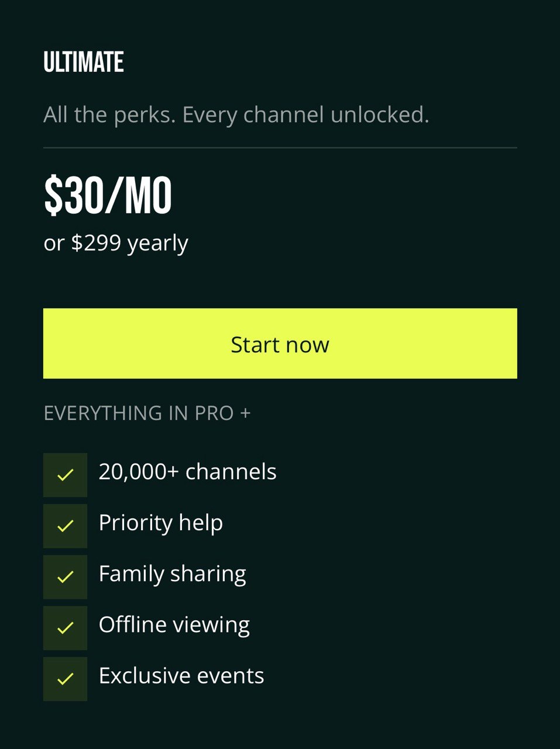
Task: Click the checkmark icon beside Family sharing
Action: pyautogui.click(x=65, y=577)
